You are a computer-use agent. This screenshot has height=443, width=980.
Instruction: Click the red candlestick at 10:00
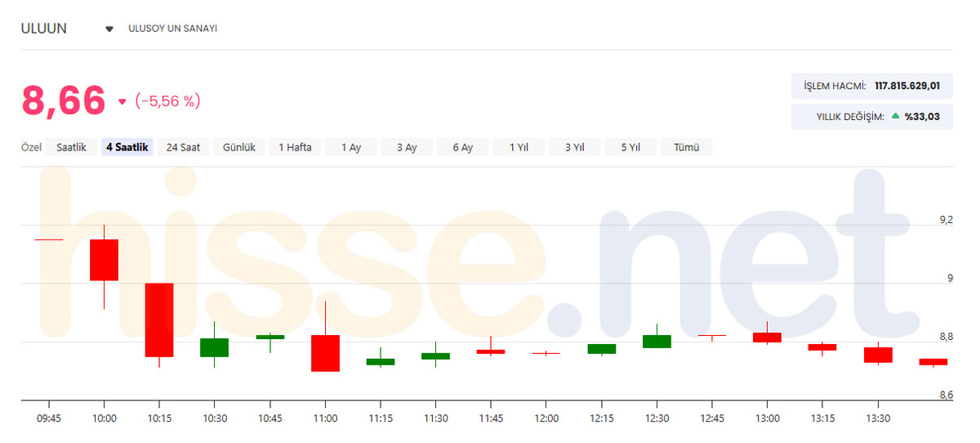click(x=104, y=260)
